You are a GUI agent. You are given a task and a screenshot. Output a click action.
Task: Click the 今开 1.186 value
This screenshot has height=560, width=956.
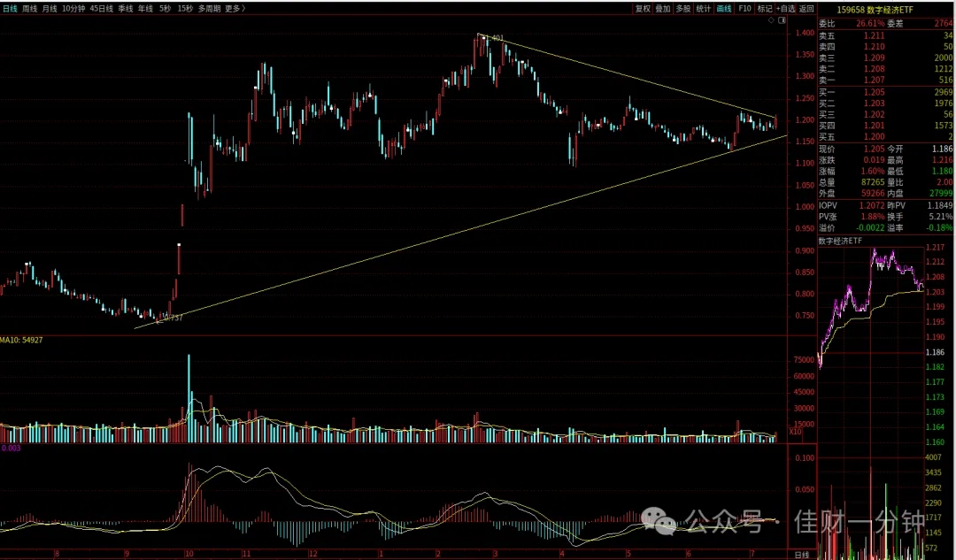[x=943, y=149]
